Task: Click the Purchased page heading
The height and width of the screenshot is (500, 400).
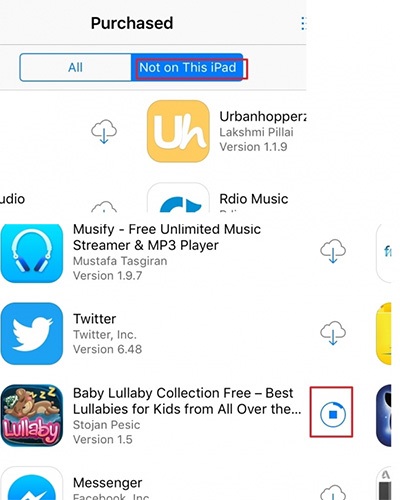Action: (x=132, y=23)
